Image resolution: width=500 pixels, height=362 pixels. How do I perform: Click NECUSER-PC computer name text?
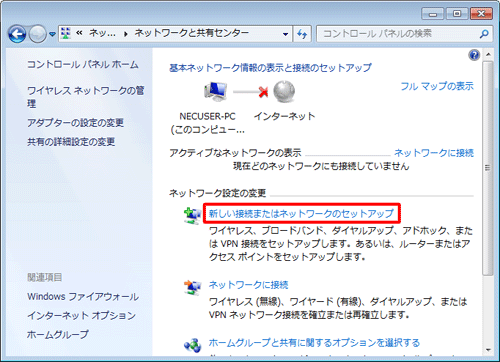pyautogui.click(x=207, y=116)
